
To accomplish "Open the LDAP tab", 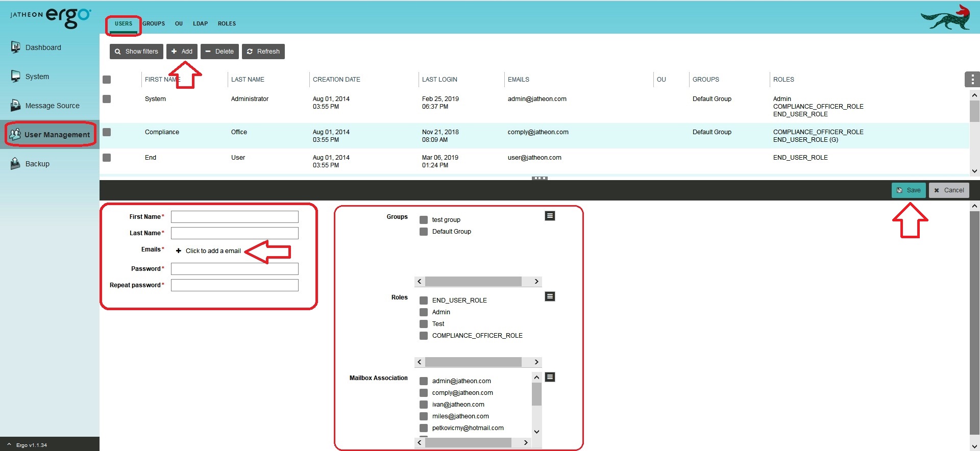I will [200, 23].
